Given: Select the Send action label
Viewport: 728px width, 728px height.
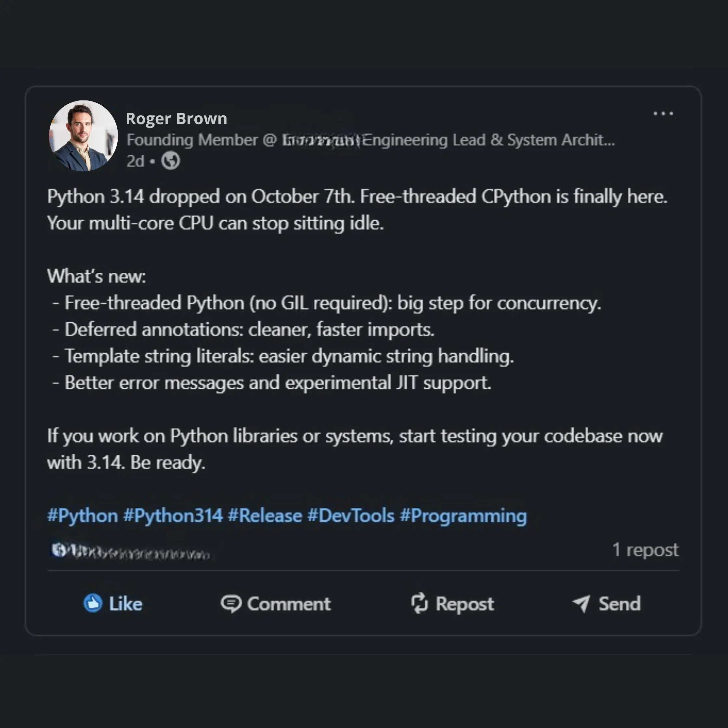Looking at the screenshot, I should [x=619, y=604].
